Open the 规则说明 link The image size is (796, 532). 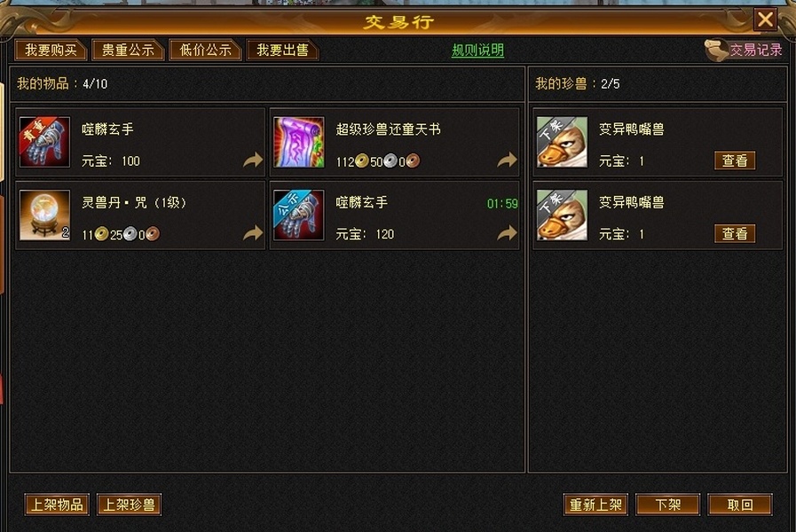477,51
